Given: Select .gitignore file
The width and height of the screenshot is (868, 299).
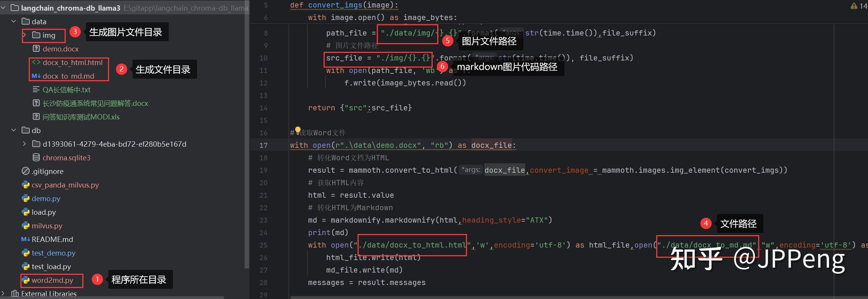Looking at the screenshot, I should coord(48,171).
